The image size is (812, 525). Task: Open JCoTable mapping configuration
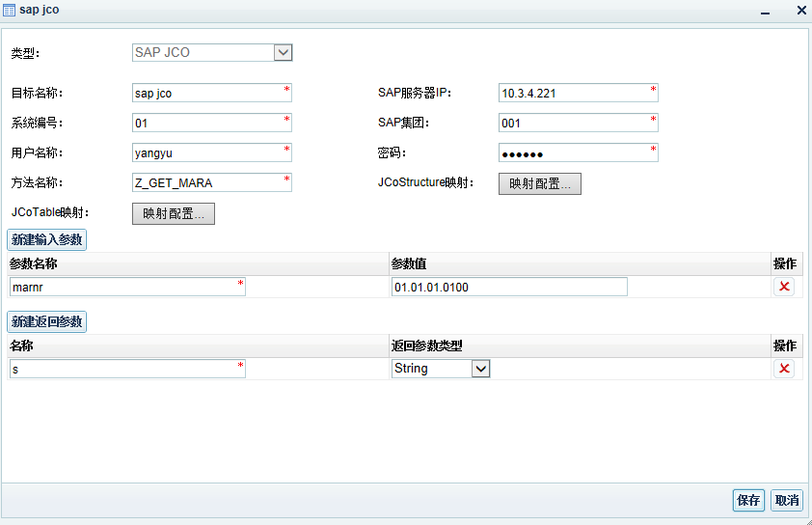point(173,213)
